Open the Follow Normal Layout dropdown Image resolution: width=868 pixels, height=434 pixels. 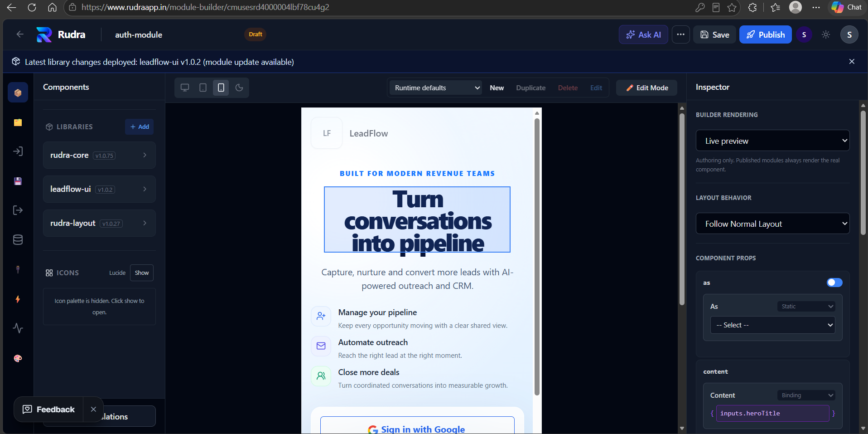coord(772,224)
